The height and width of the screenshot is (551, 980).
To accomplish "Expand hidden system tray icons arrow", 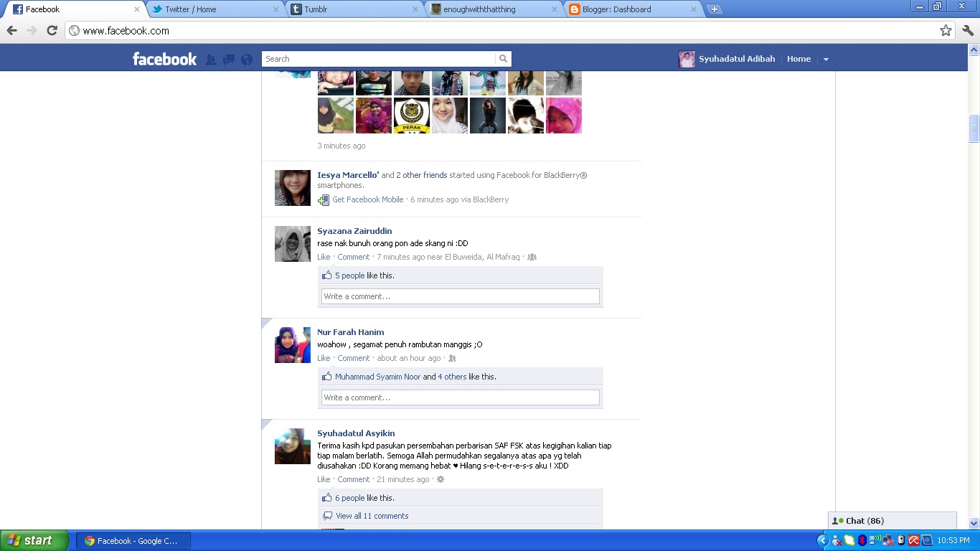I will [823, 540].
